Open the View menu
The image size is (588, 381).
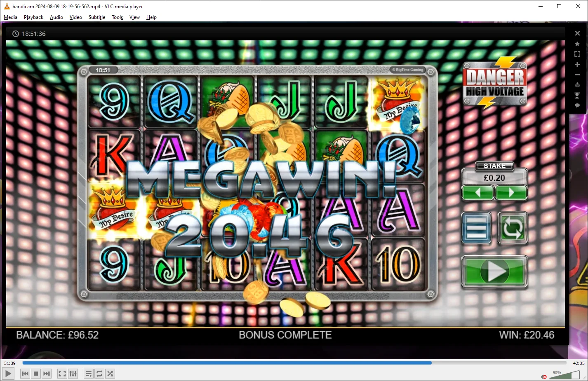pyautogui.click(x=134, y=17)
